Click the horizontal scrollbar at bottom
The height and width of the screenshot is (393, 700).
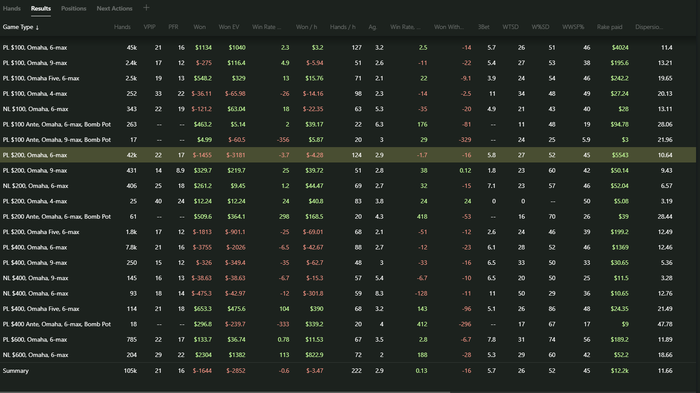pyautogui.click(x=225, y=392)
